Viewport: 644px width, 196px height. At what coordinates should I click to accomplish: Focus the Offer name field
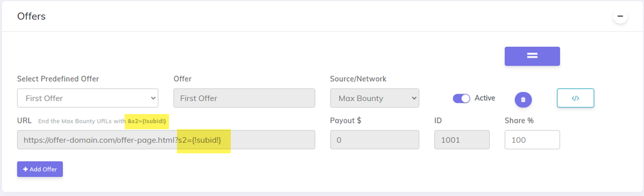[244, 98]
